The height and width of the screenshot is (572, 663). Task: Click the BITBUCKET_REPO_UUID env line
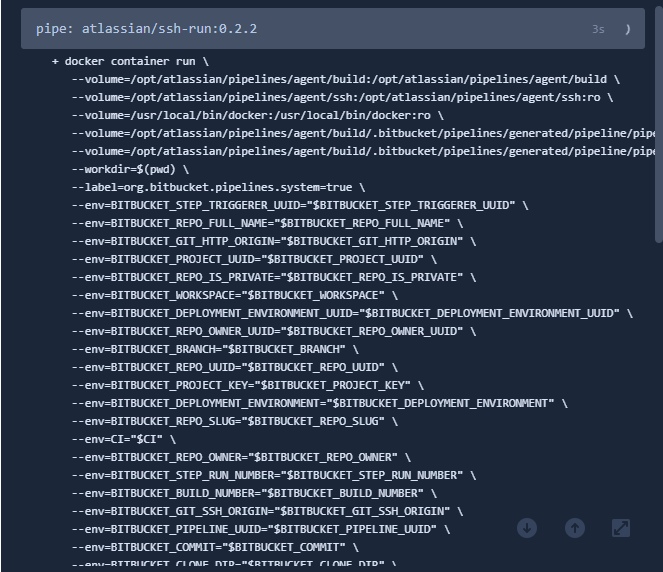(x=235, y=367)
